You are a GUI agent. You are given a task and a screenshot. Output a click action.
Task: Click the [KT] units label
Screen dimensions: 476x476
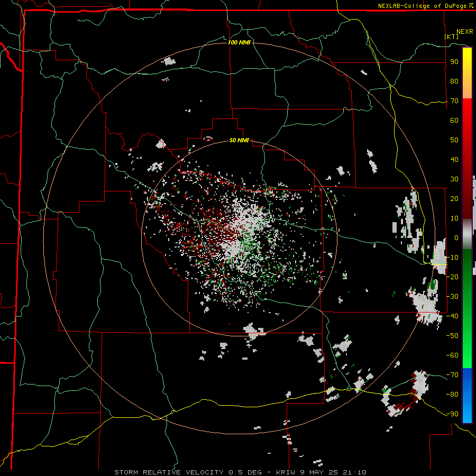(451, 36)
